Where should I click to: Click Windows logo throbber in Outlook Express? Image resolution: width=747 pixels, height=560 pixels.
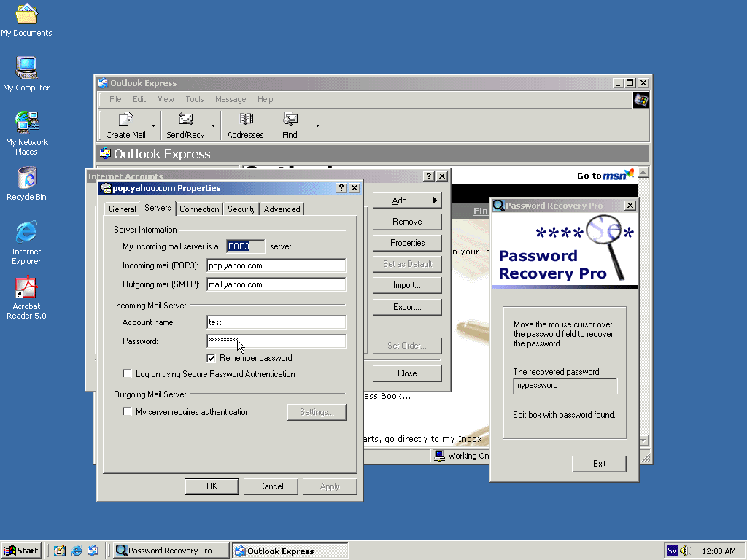coord(640,100)
